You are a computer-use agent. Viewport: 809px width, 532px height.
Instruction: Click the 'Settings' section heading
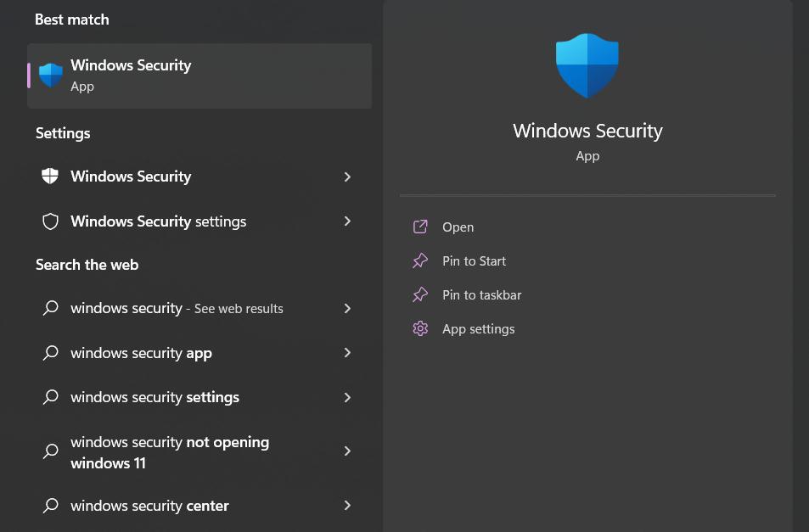click(x=63, y=133)
